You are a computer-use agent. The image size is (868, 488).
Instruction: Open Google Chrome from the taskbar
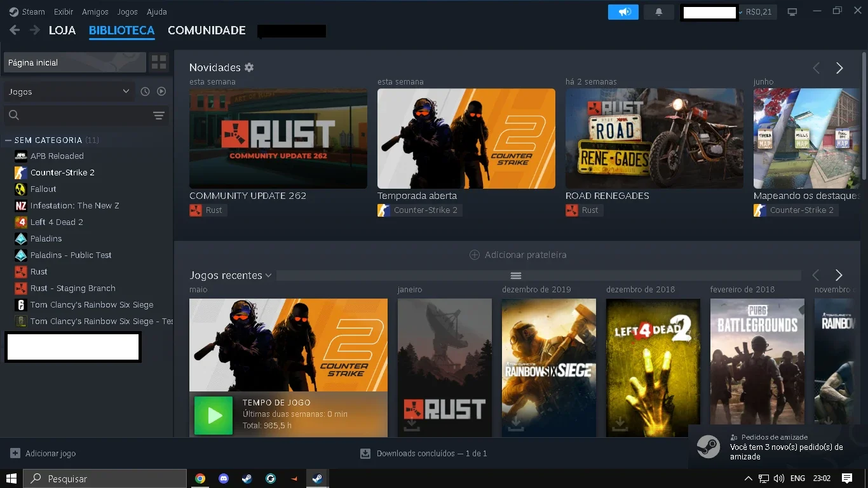coord(200,478)
